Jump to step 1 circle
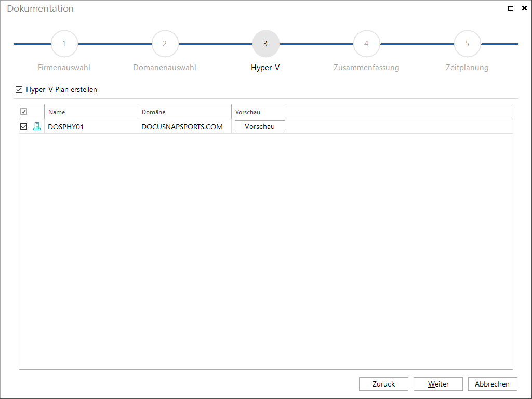 (64, 44)
